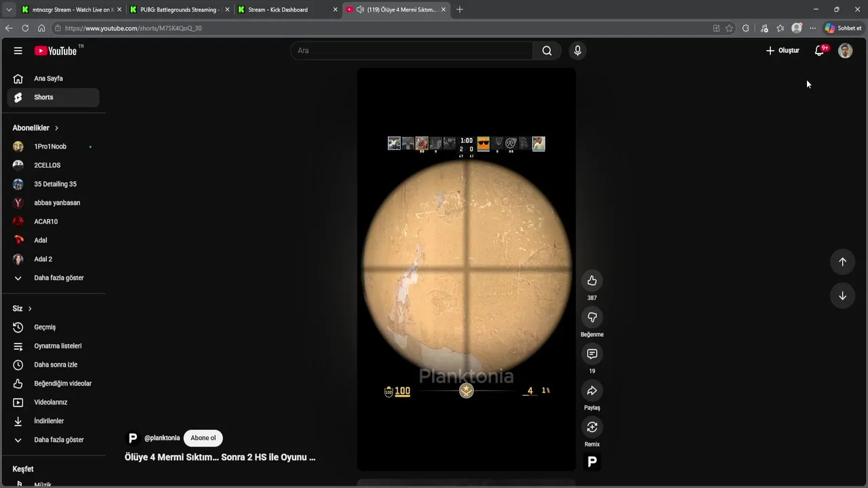Switch to mtnozgr Stream tab
Screen dimensions: 868x488
71,9
